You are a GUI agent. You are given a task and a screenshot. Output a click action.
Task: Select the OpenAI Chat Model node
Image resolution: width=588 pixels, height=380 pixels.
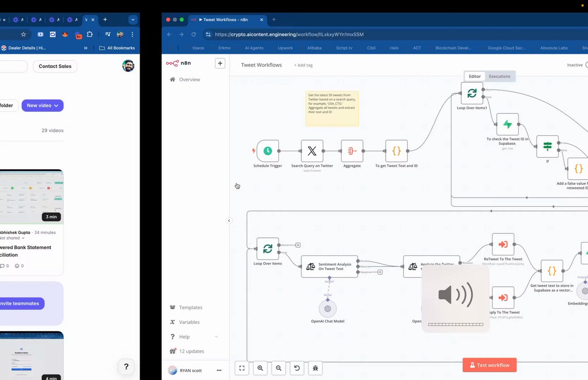[328, 309]
